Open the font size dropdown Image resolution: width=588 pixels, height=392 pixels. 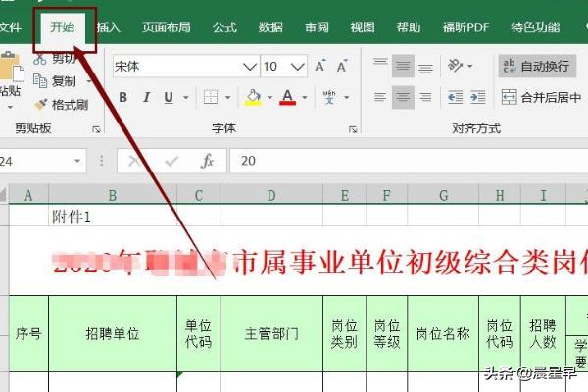pos(298,67)
